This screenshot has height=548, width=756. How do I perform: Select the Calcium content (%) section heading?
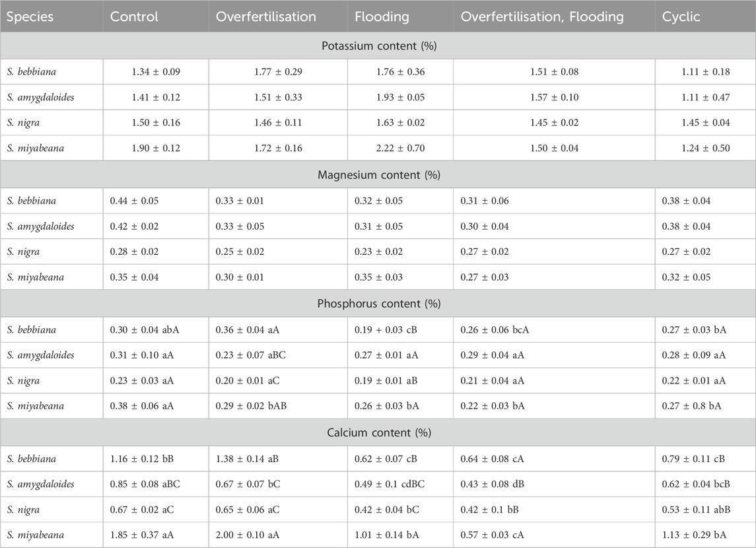[378, 432]
